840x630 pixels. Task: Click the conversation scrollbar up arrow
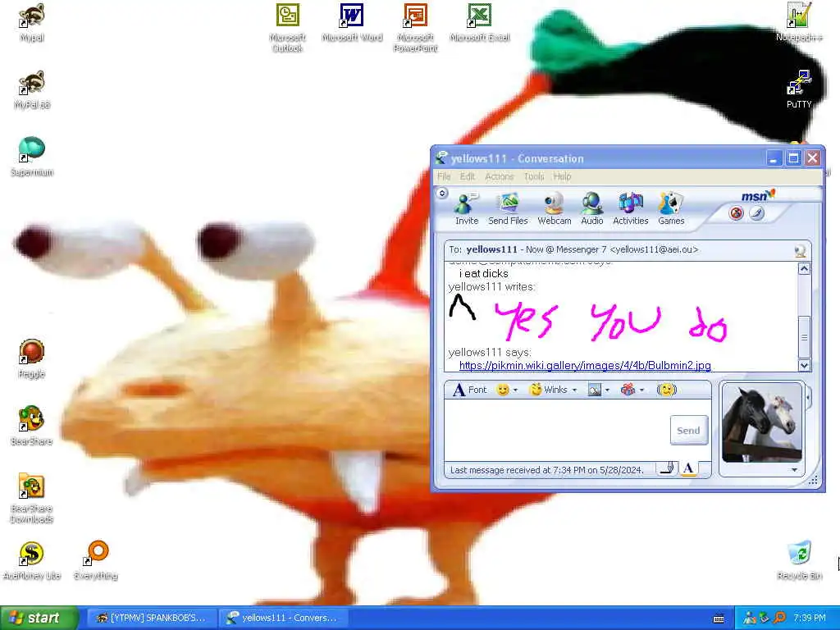point(804,269)
